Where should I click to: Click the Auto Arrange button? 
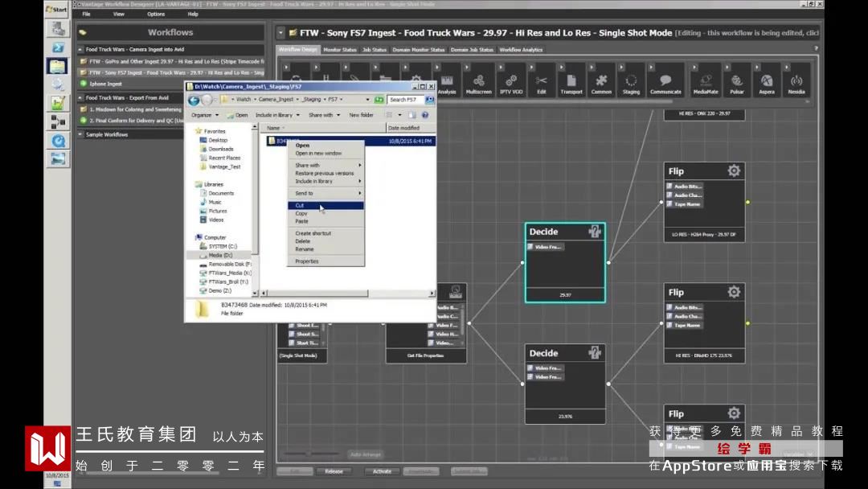(366, 454)
